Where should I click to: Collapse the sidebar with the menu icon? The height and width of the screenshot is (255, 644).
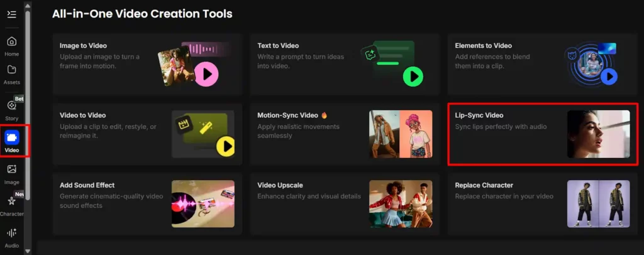click(11, 14)
